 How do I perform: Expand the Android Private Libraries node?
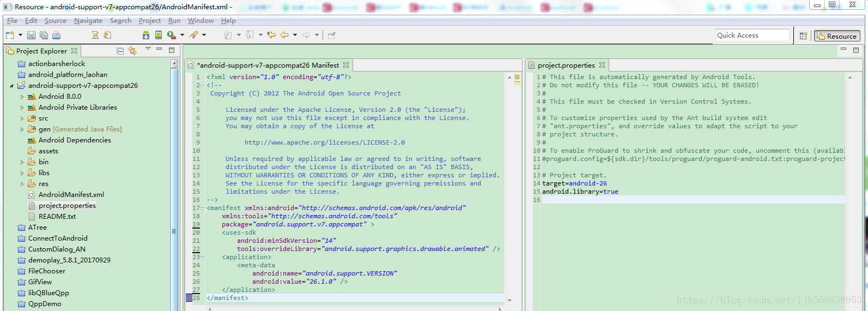22,107
